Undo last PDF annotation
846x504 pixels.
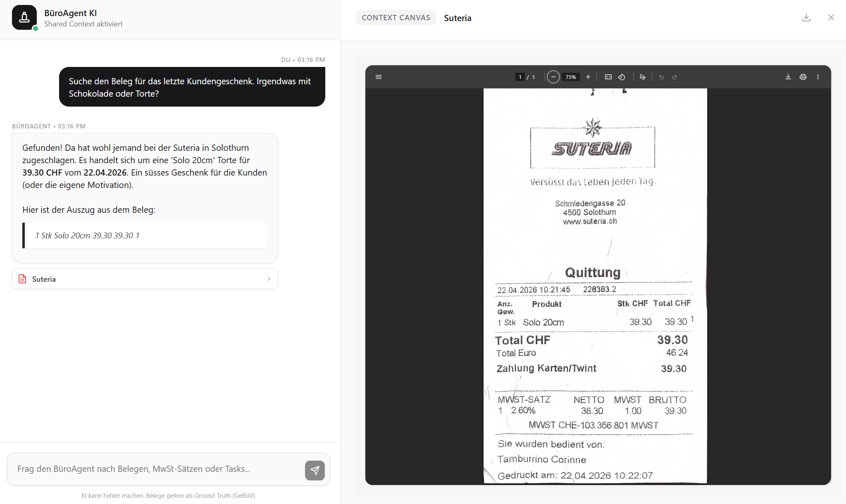pos(661,77)
